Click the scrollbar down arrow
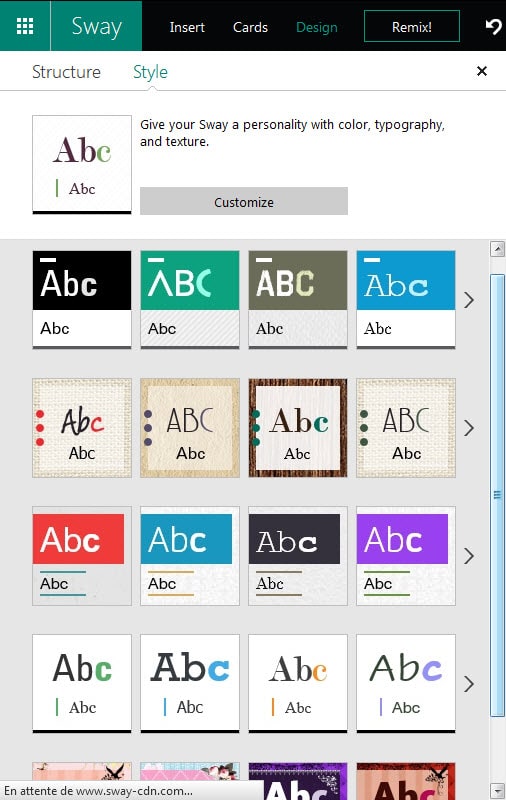This screenshot has height=800, width=506. [x=497, y=791]
